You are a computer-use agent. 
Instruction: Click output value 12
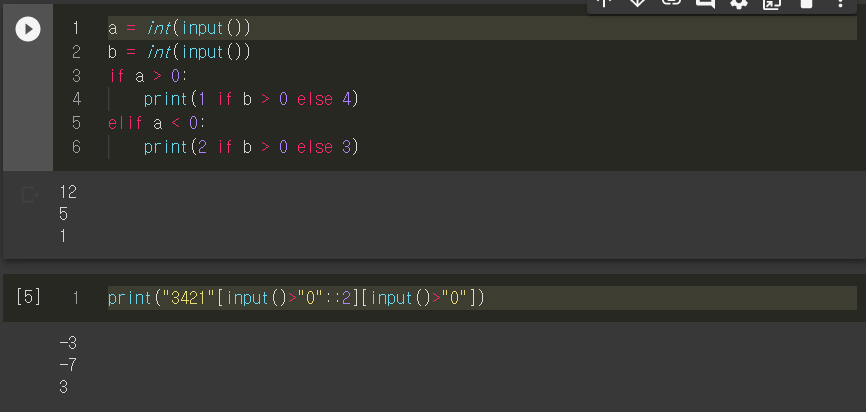pyautogui.click(x=68, y=192)
